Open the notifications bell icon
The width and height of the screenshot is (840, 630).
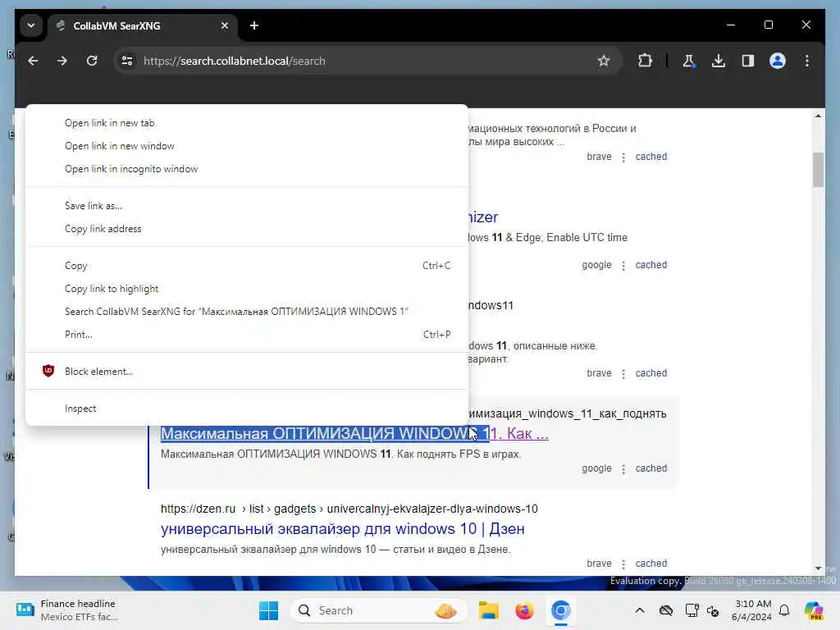pos(784,610)
